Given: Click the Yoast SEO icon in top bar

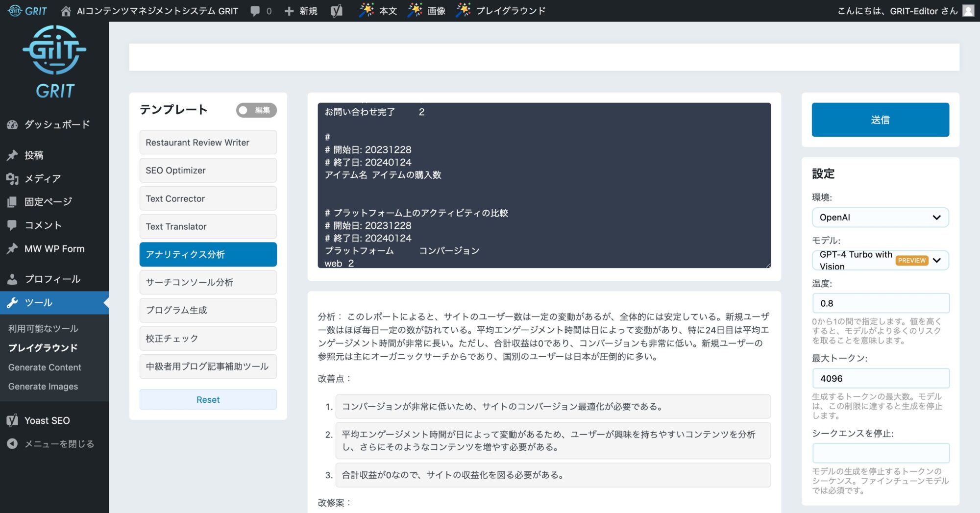Looking at the screenshot, I should pos(336,11).
